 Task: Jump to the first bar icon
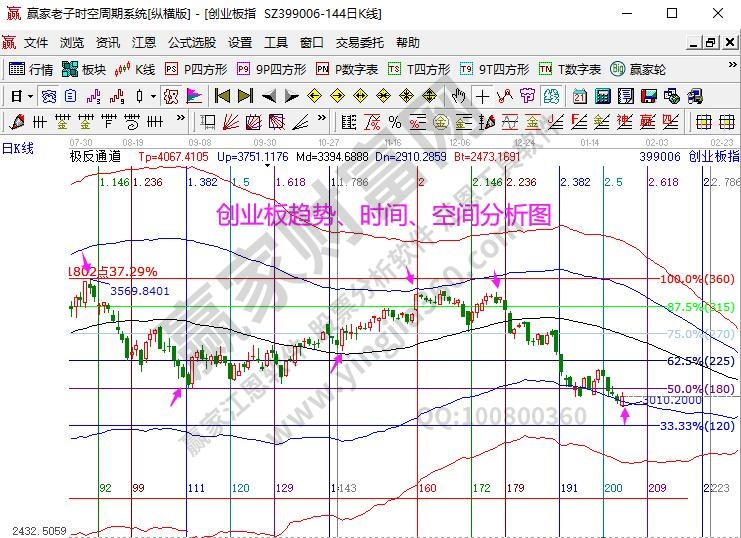point(222,96)
